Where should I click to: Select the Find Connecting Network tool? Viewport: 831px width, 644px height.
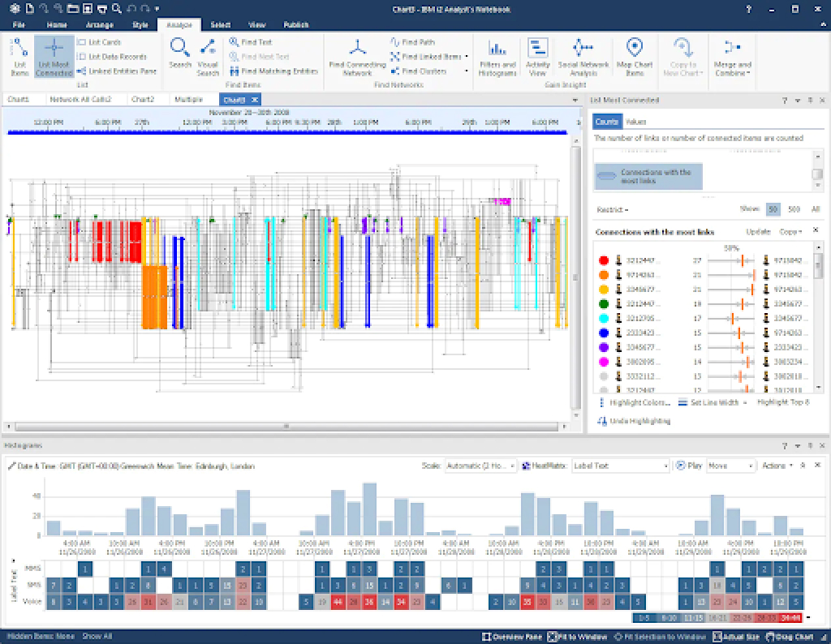point(357,57)
